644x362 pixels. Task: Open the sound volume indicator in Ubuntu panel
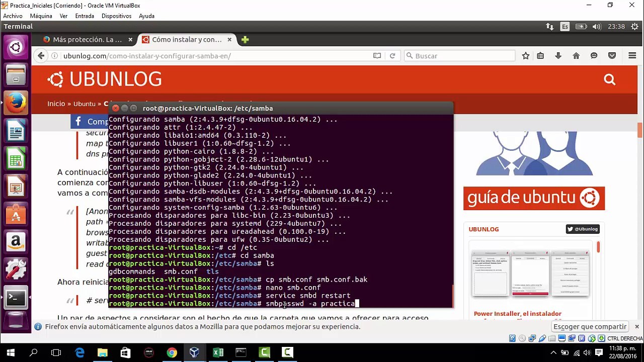pos(597,27)
